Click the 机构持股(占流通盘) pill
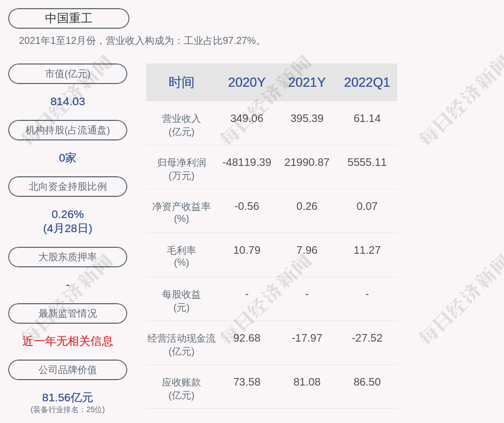 (x=68, y=130)
